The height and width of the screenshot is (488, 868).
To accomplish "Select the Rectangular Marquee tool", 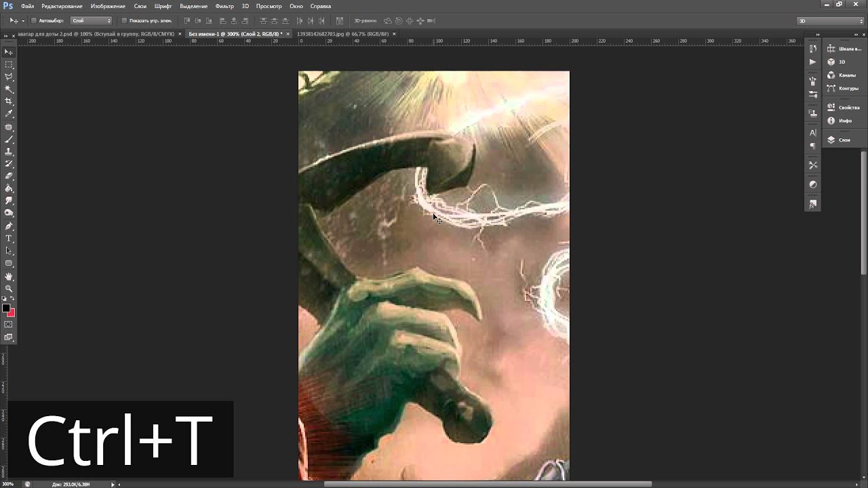I will (x=9, y=64).
